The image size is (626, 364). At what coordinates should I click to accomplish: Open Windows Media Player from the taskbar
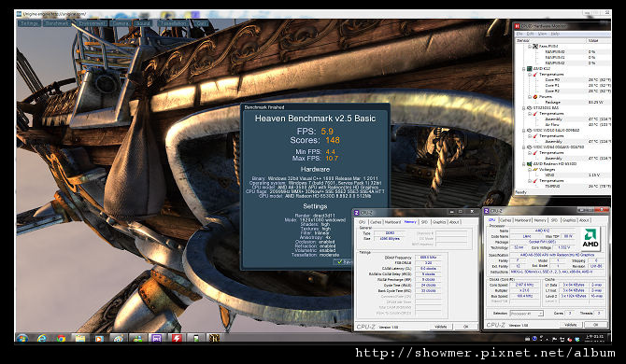pyautogui.click(x=99, y=339)
